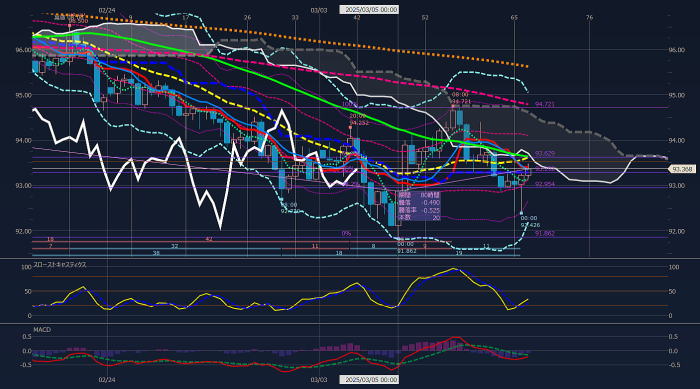Click the 02/24 date label above the chart
The width and height of the screenshot is (700, 389).
(x=107, y=10)
